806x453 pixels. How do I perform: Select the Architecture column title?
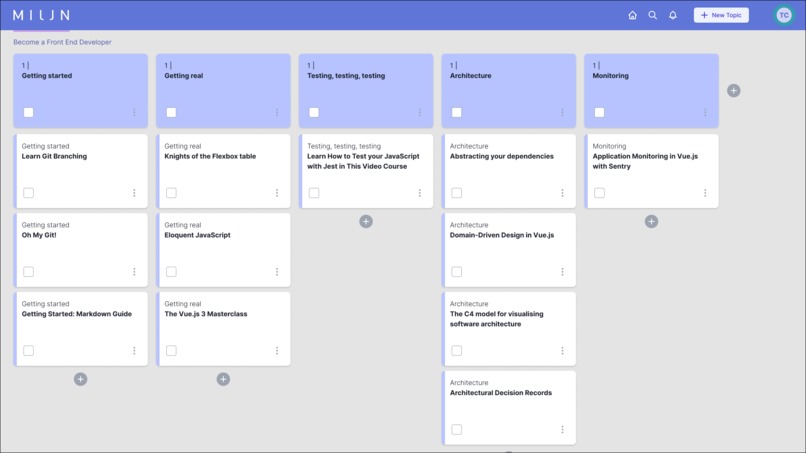coord(470,76)
